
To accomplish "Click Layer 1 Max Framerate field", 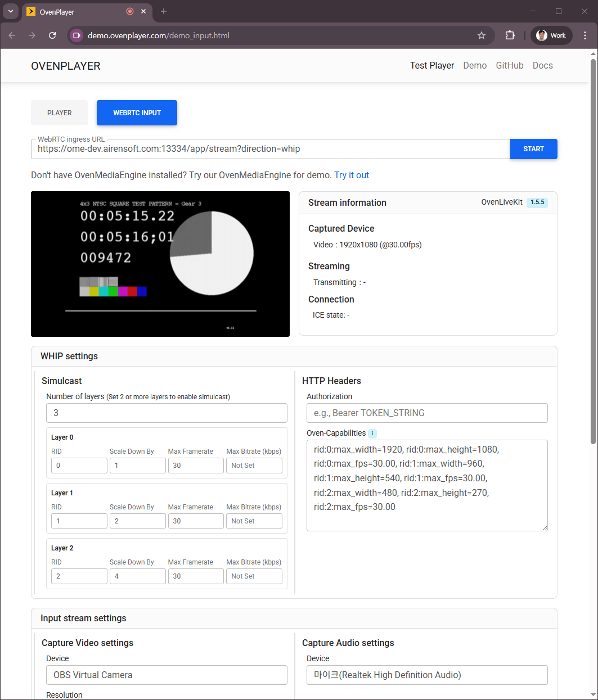I will tap(196, 521).
